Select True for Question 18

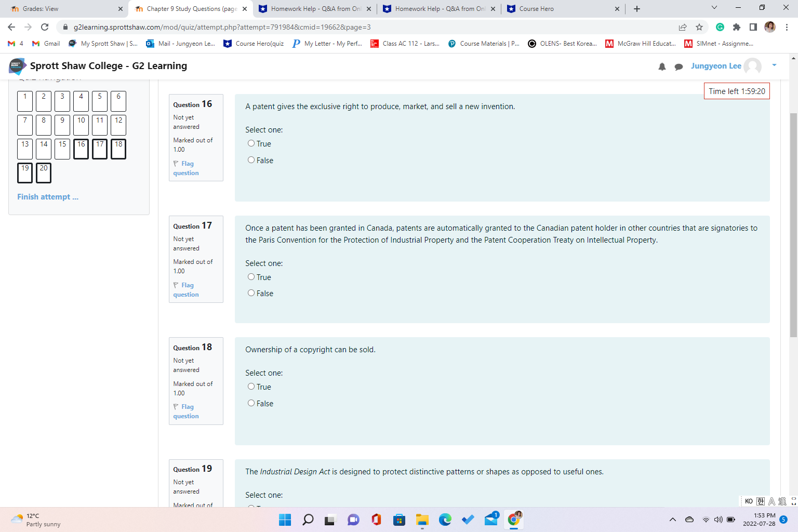pyautogui.click(x=251, y=387)
